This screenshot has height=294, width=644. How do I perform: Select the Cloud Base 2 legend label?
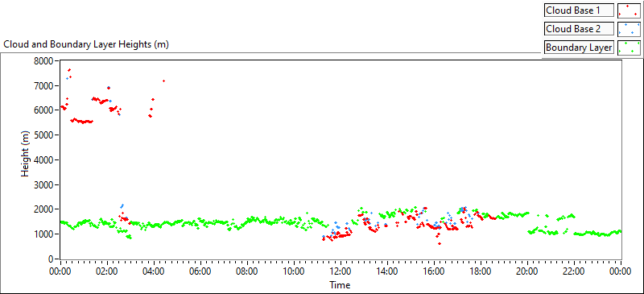coord(579,29)
